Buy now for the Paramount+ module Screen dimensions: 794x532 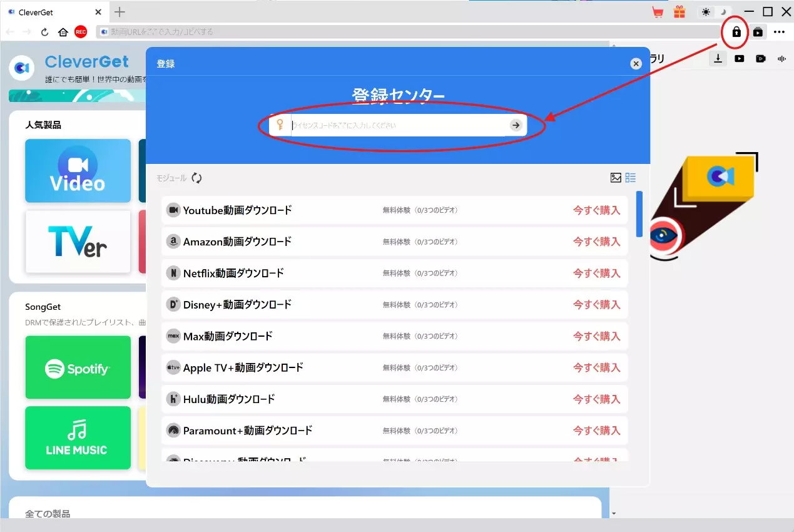coord(597,431)
